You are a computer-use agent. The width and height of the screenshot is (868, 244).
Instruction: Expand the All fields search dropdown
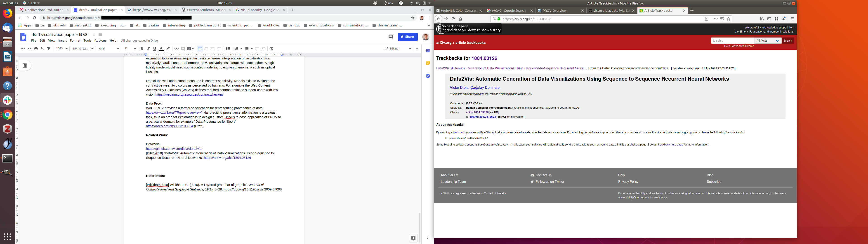[768, 41]
